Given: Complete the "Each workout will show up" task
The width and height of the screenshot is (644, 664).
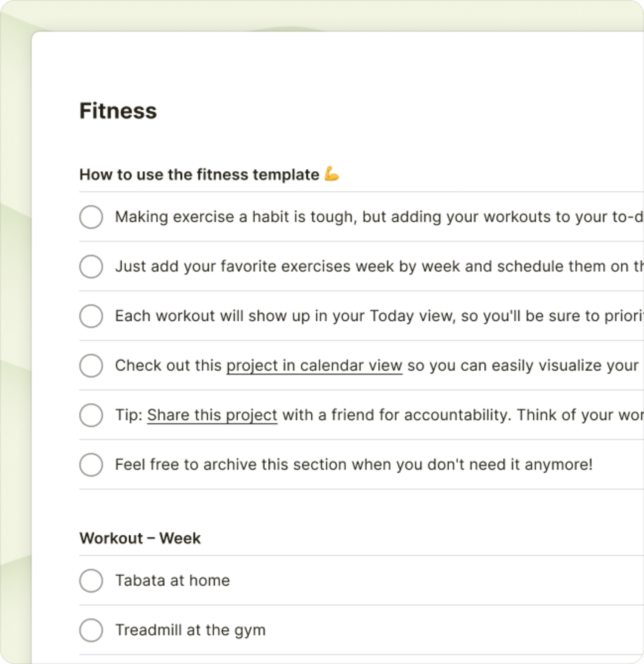Looking at the screenshot, I should [91, 316].
